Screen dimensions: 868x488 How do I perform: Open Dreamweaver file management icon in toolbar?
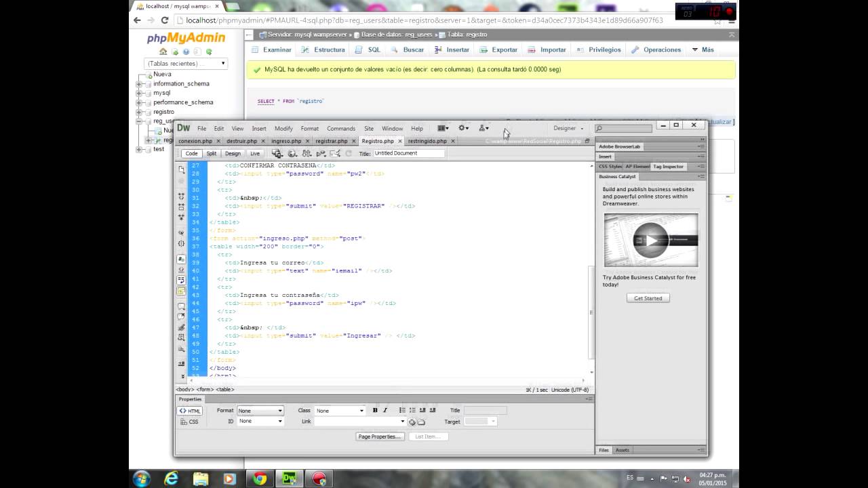pyautogui.click(x=307, y=153)
